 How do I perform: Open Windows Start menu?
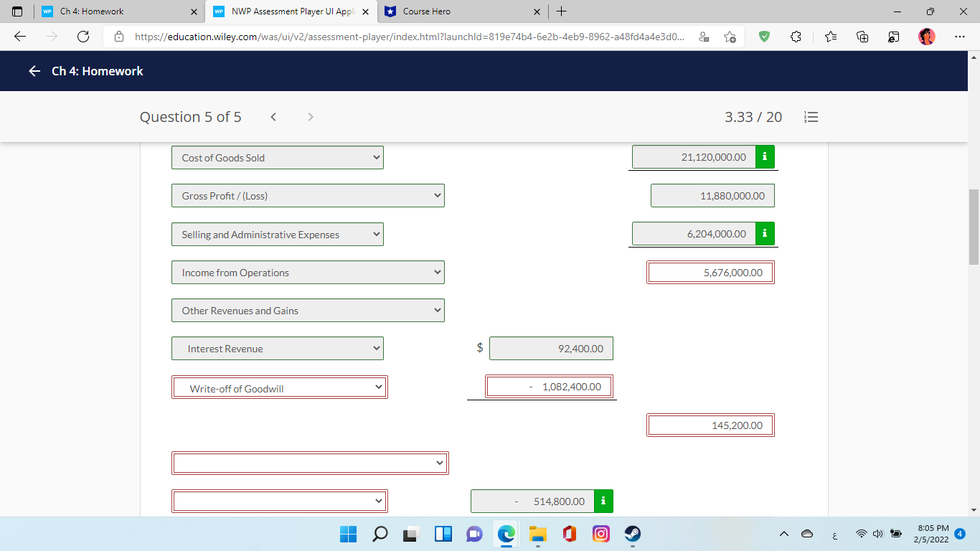348,534
